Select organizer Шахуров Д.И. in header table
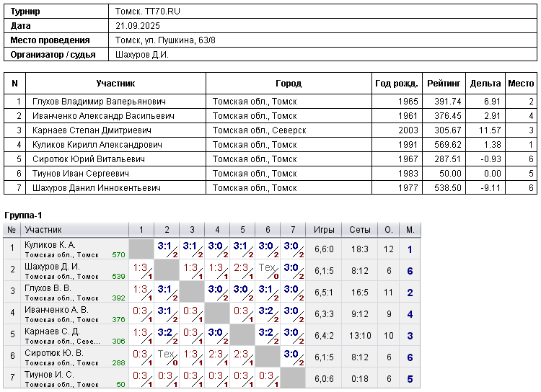The width and height of the screenshot is (541, 392). pyautogui.click(x=142, y=54)
